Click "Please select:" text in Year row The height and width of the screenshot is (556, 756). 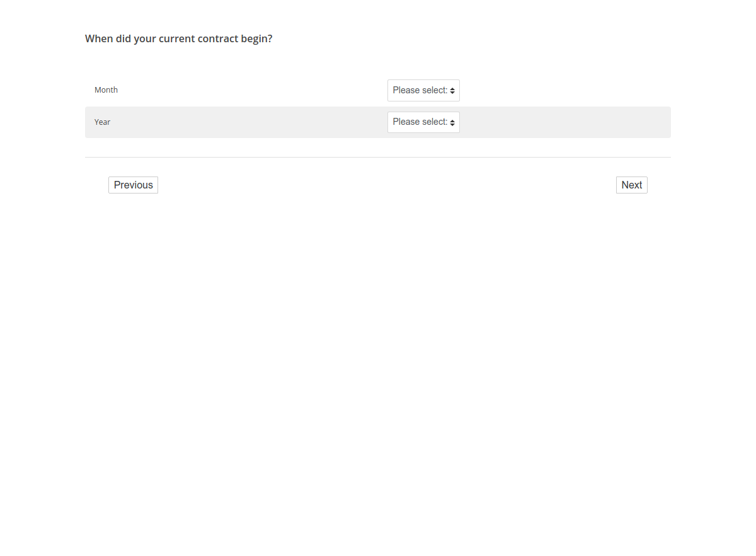(x=420, y=122)
